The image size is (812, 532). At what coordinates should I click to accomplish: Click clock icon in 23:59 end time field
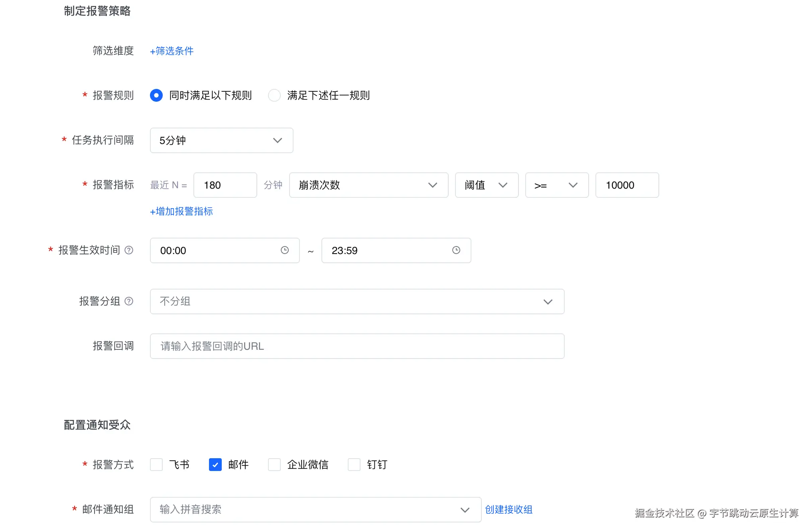[456, 250]
